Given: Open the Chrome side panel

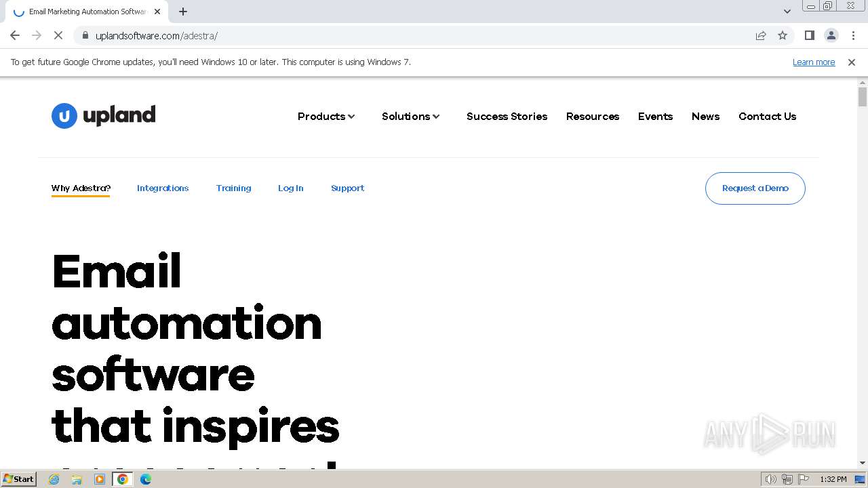Looking at the screenshot, I should pyautogui.click(x=809, y=35).
